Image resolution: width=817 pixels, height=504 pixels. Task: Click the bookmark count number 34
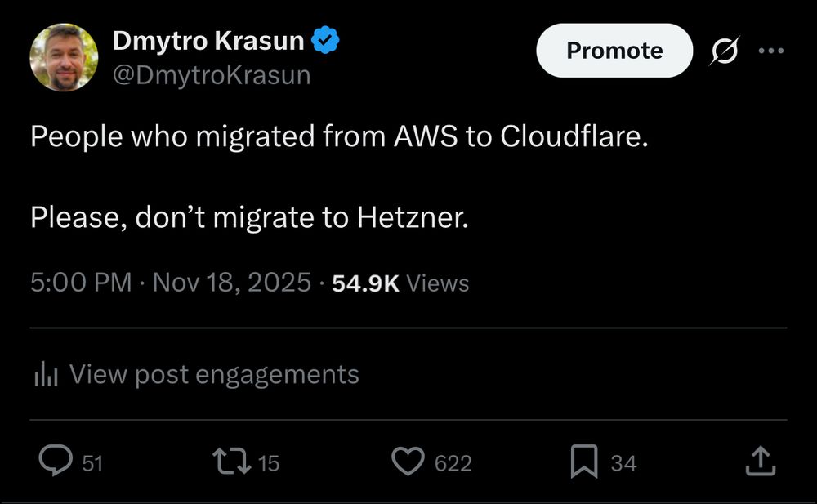coord(623,463)
